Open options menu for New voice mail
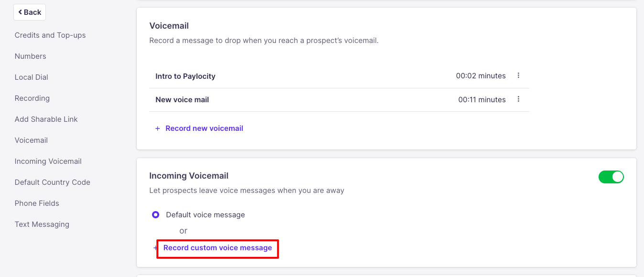Image resolution: width=644 pixels, height=277 pixels. point(518,99)
